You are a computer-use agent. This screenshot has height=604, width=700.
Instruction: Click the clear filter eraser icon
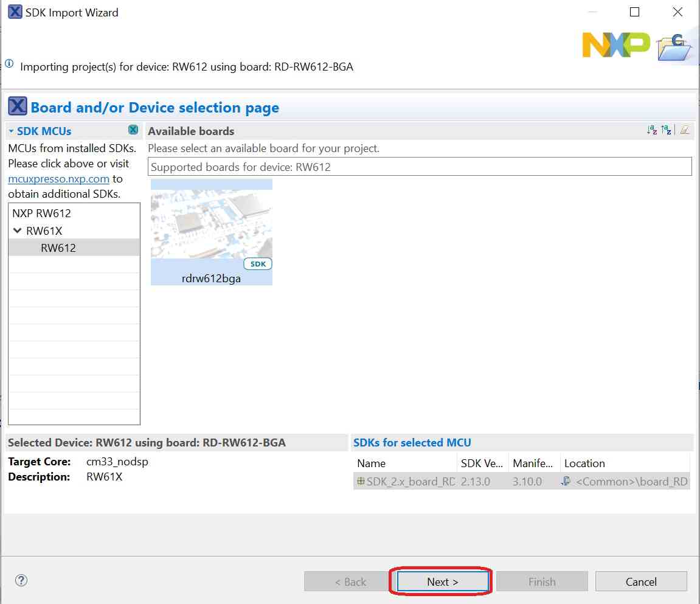click(685, 130)
